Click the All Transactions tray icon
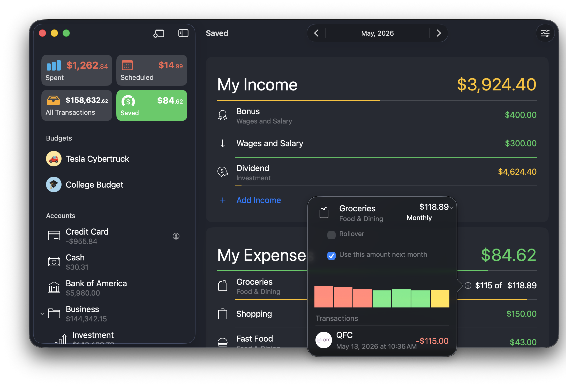The width and height of the screenshot is (588, 386). (x=53, y=101)
